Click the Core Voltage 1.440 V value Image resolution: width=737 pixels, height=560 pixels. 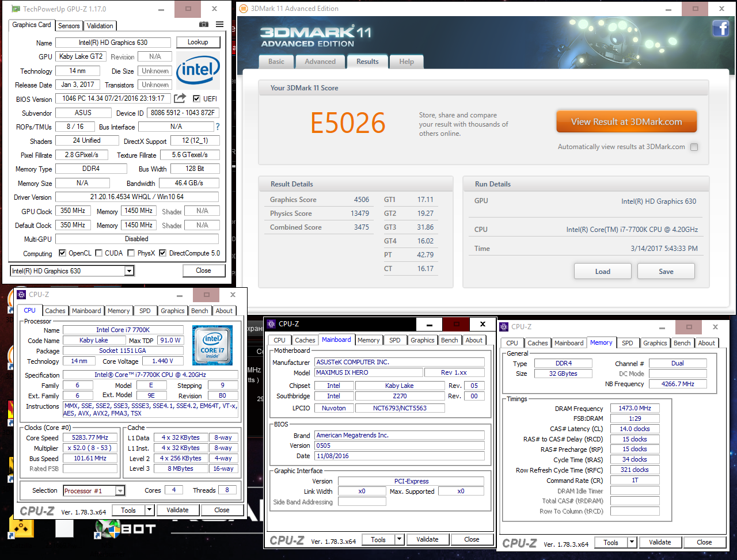pos(163,361)
